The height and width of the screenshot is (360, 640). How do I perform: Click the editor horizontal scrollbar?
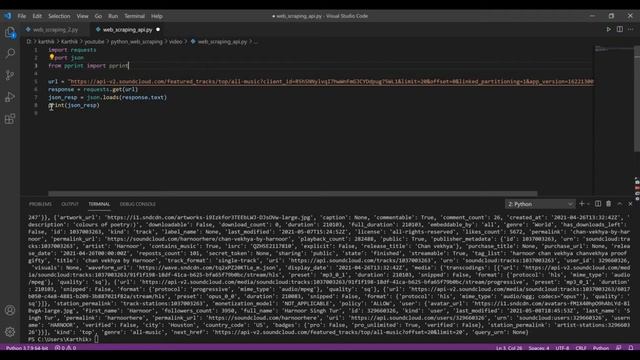(293, 193)
